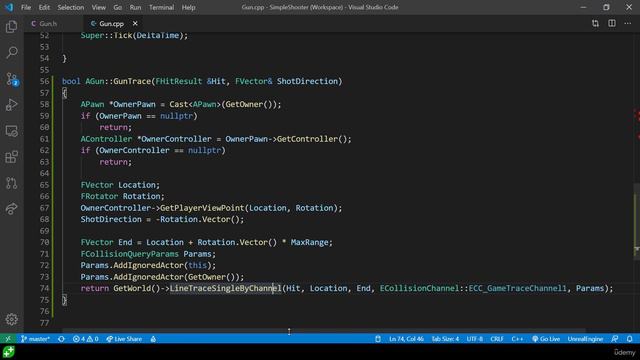
Task: Open the Run menu
Action: [x=135, y=7]
